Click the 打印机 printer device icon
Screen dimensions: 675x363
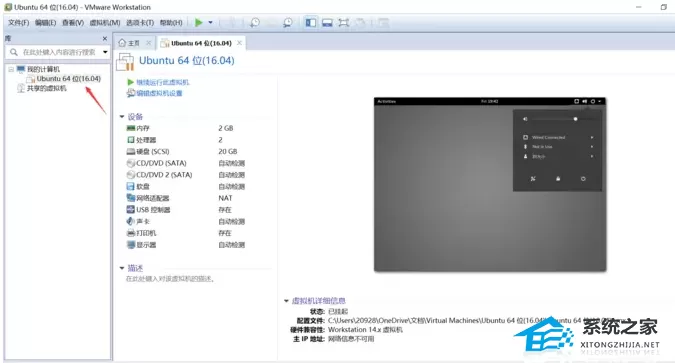coord(131,233)
